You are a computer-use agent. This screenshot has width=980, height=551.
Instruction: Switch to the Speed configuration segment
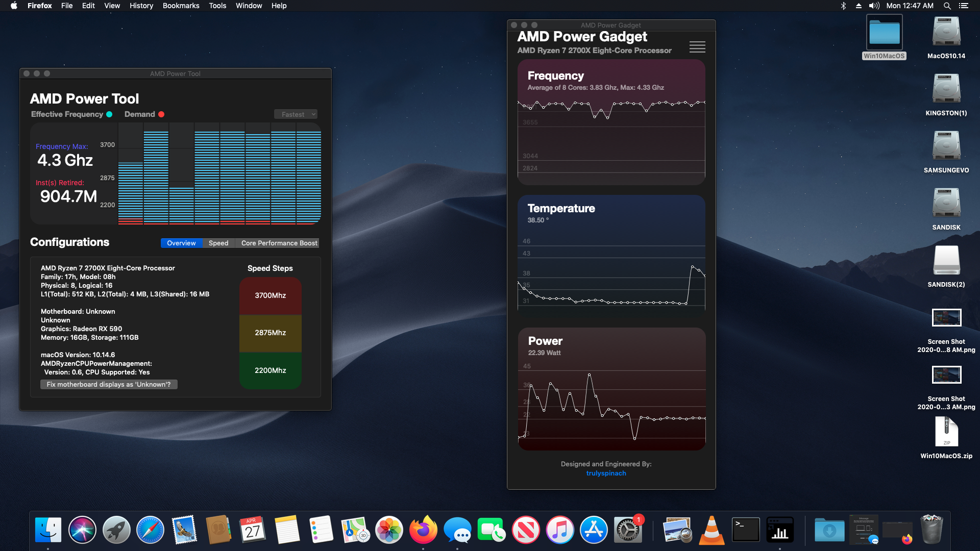click(218, 243)
